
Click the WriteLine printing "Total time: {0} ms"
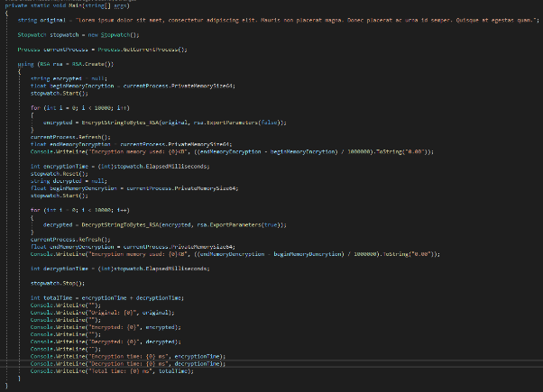[112, 371]
